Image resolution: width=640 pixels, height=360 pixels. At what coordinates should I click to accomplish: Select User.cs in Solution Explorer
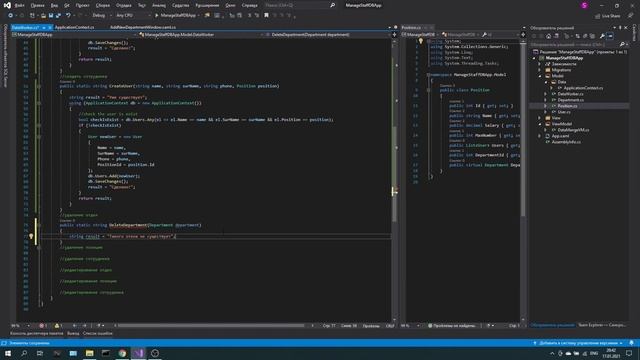point(564,112)
